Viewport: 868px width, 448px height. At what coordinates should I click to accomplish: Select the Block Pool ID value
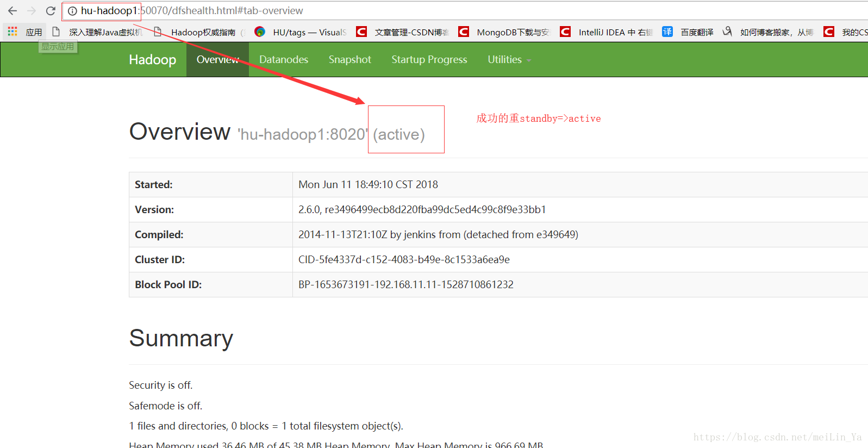(406, 284)
